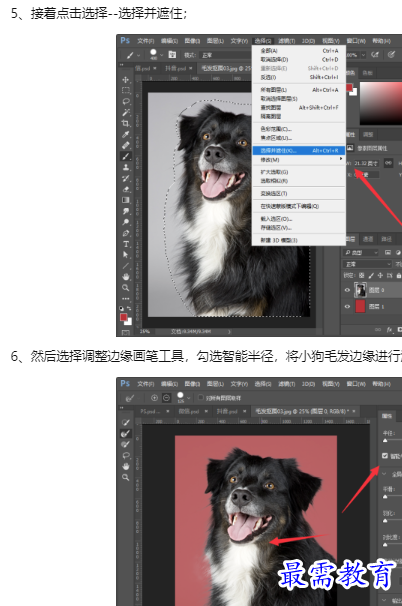402x606 pixels.
Task: Select Clone Stamp tool in upper screenshot
Action: coord(126,167)
